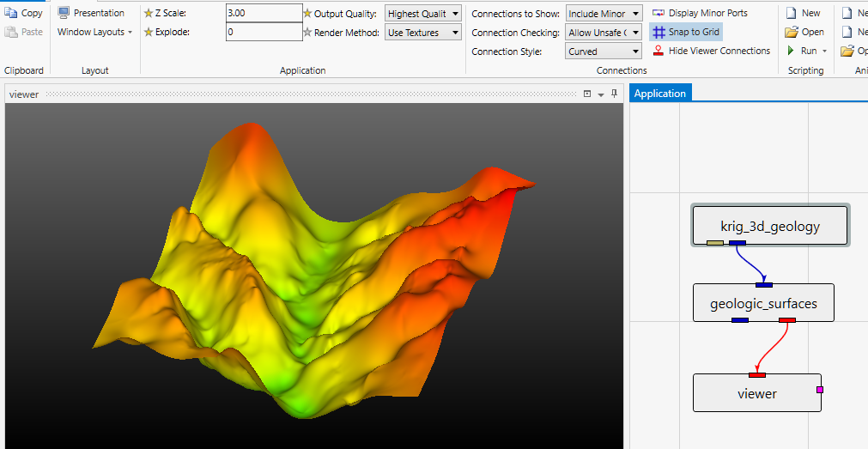Pin the viewer panel with pushpin icon
This screenshot has height=449, width=868.
pos(614,94)
